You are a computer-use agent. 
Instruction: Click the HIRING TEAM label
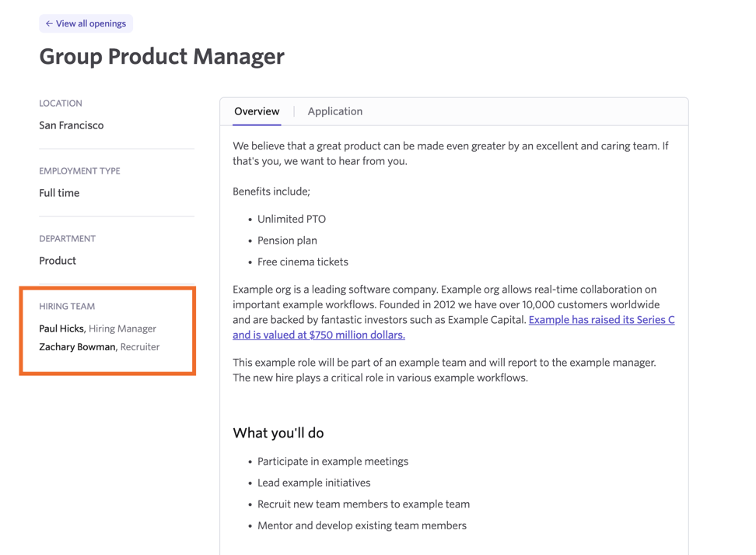(x=67, y=307)
